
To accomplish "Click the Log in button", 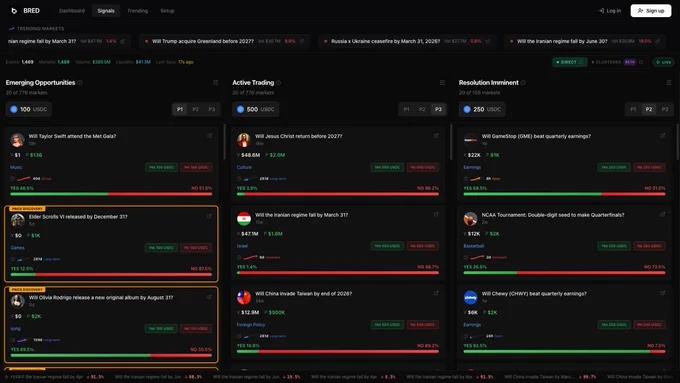I will click(610, 11).
